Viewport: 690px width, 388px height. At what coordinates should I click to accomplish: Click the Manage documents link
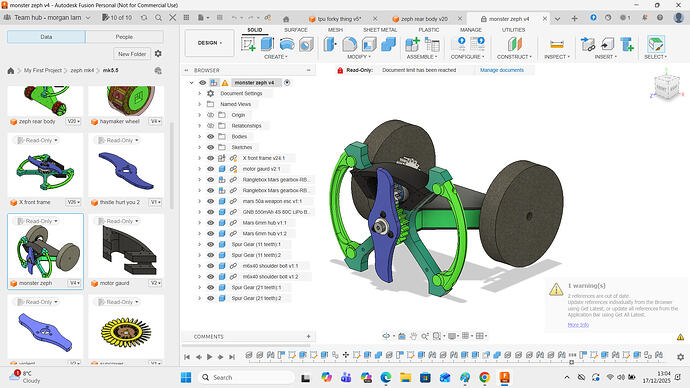coord(502,70)
